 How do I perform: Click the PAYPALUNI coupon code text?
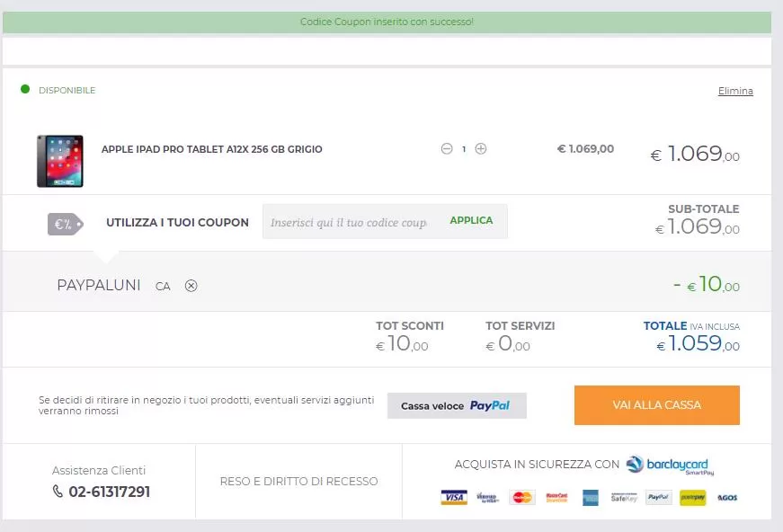[x=98, y=285]
